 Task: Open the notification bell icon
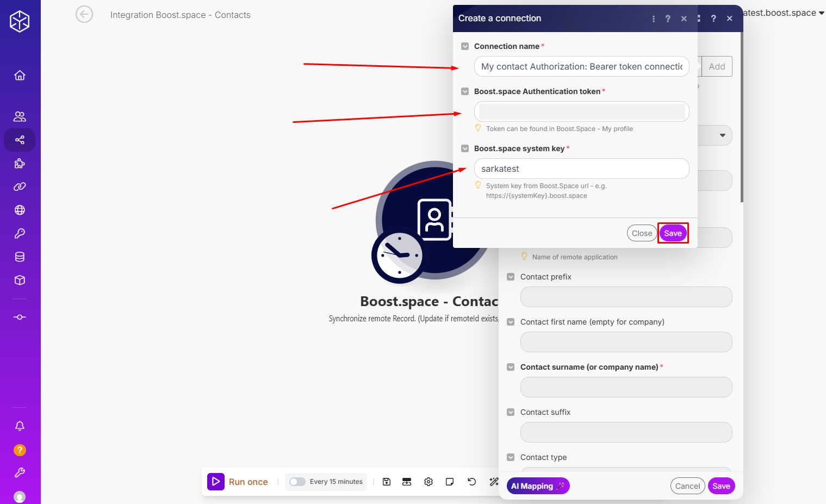tap(20, 426)
